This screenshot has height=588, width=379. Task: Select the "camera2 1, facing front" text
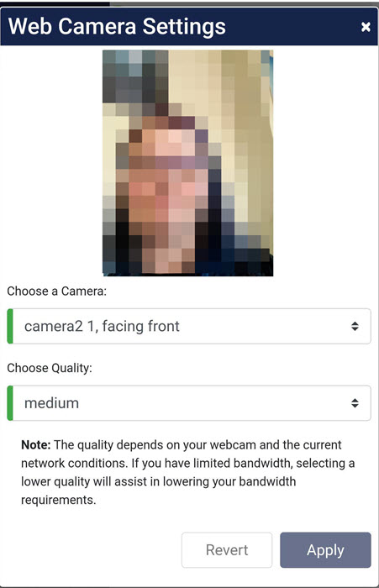[102, 326]
